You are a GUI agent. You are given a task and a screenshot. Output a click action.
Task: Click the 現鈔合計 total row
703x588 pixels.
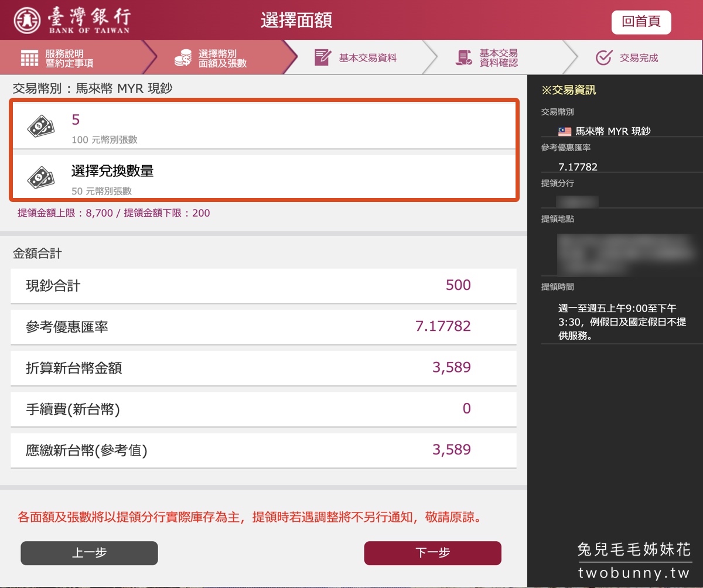pyautogui.click(x=264, y=286)
